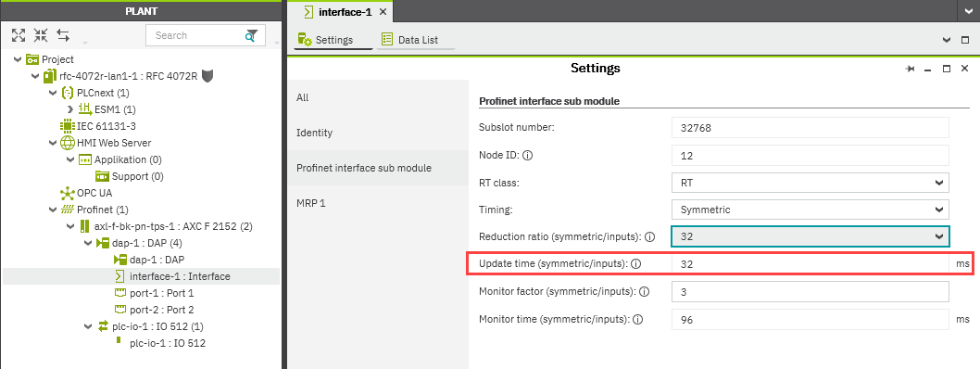Click the info icon next to Node ID

point(526,155)
